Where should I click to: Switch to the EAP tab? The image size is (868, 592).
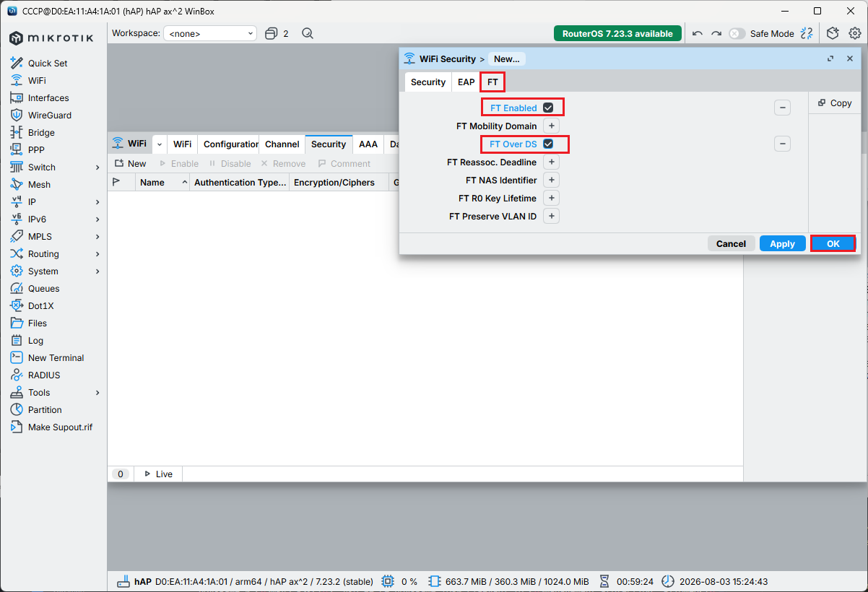[x=466, y=82]
